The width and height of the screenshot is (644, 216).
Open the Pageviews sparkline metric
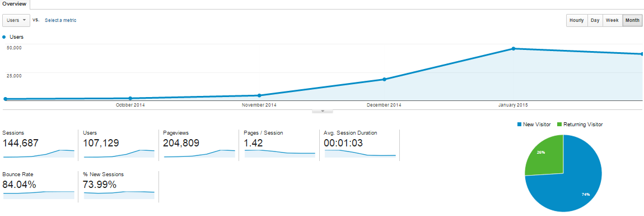point(199,154)
